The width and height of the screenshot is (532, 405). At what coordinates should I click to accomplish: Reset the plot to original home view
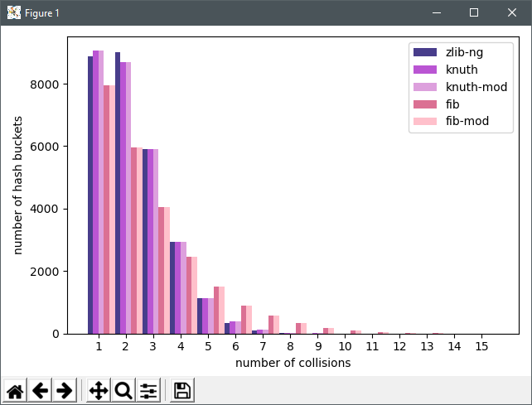[x=15, y=390]
